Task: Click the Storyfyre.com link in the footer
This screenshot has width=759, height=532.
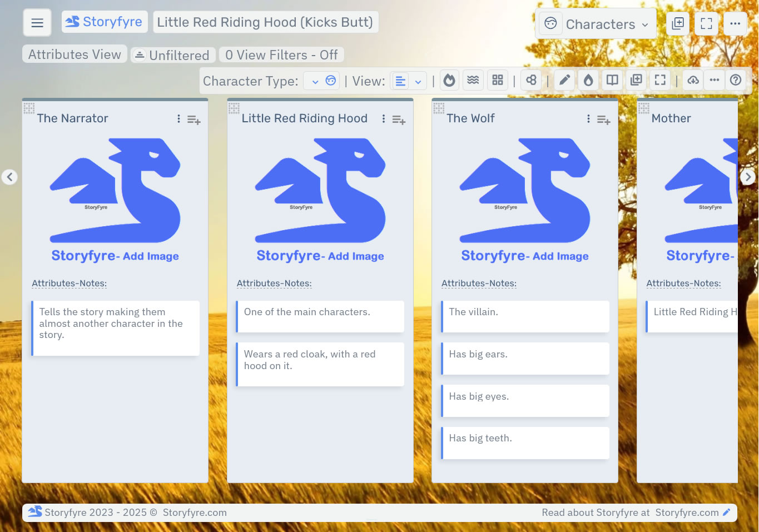Action: pyautogui.click(x=686, y=512)
